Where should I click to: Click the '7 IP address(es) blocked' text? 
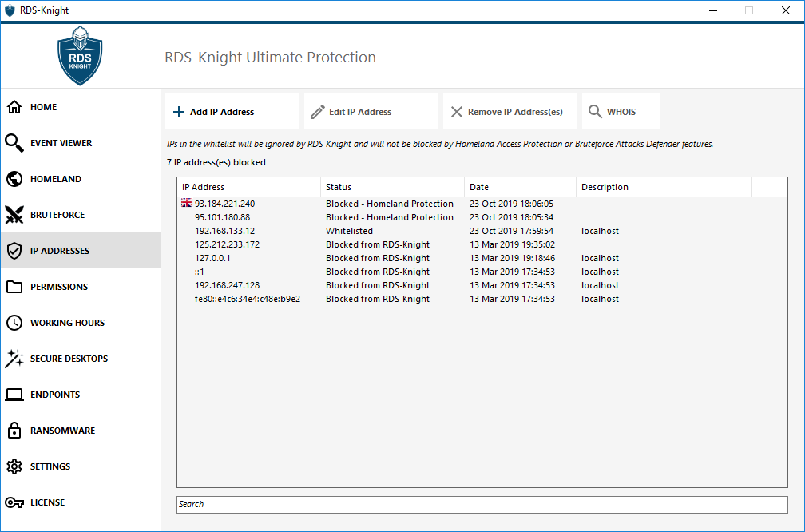(216, 162)
